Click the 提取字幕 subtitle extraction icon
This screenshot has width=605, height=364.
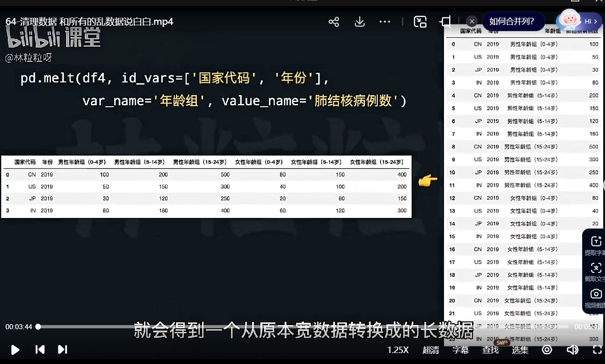click(596, 240)
